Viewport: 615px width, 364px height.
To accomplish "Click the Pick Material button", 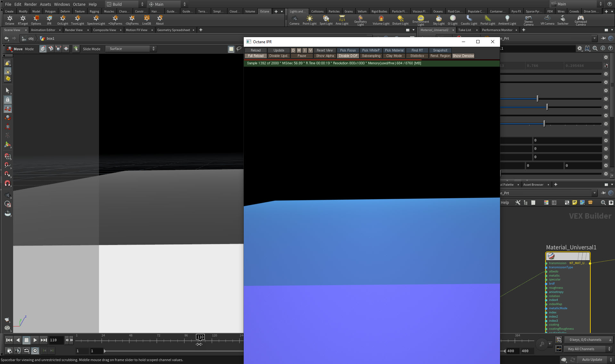I will pos(394,50).
